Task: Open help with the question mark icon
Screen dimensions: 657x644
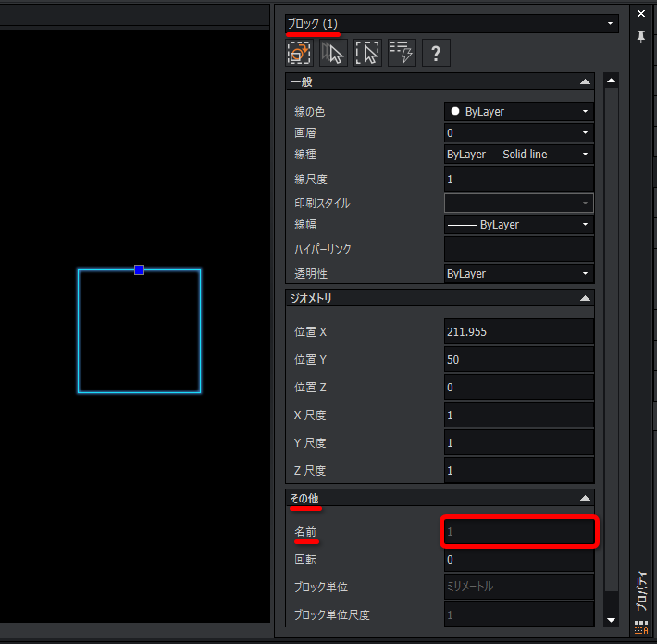Action: point(436,53)
